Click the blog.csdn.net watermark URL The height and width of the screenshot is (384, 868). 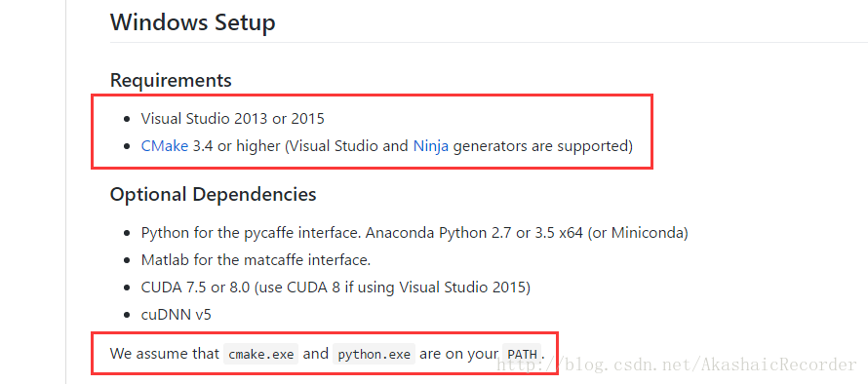click(677, 365)
